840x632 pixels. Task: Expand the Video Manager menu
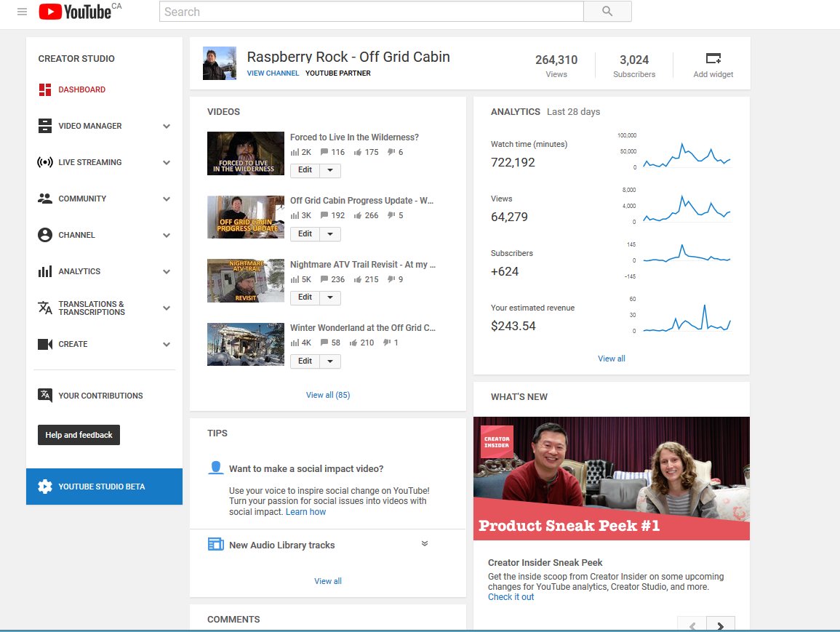coord(167,127)
